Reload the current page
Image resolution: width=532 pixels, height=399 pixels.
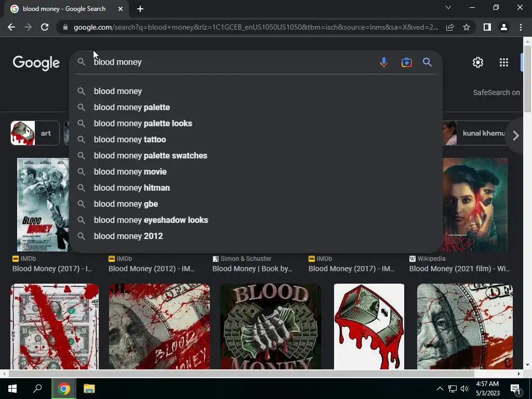(45, 27)
